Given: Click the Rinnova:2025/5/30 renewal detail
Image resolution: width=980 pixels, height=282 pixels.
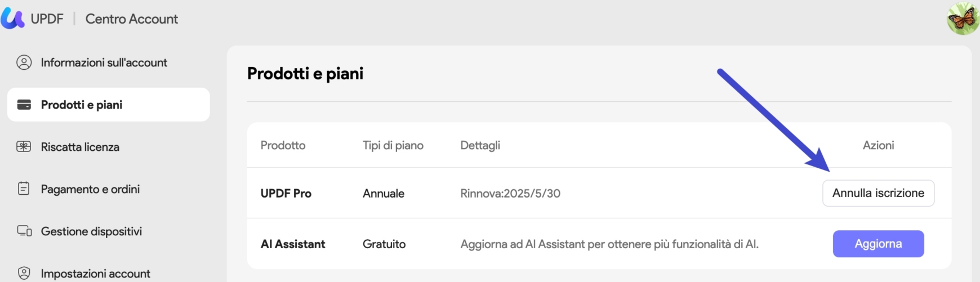Looking at the screenshot, I should 510,193.
